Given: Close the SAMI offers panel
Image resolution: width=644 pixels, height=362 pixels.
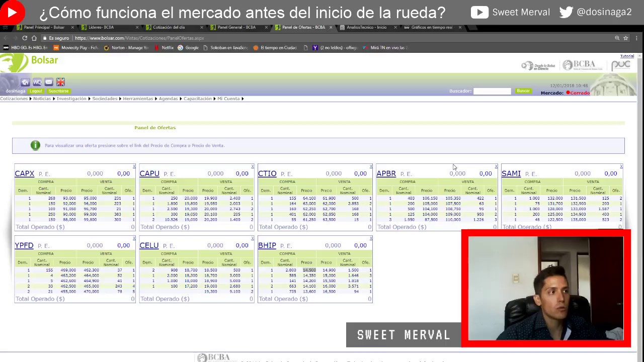Looking at the screenshot, I should point(621,166).
